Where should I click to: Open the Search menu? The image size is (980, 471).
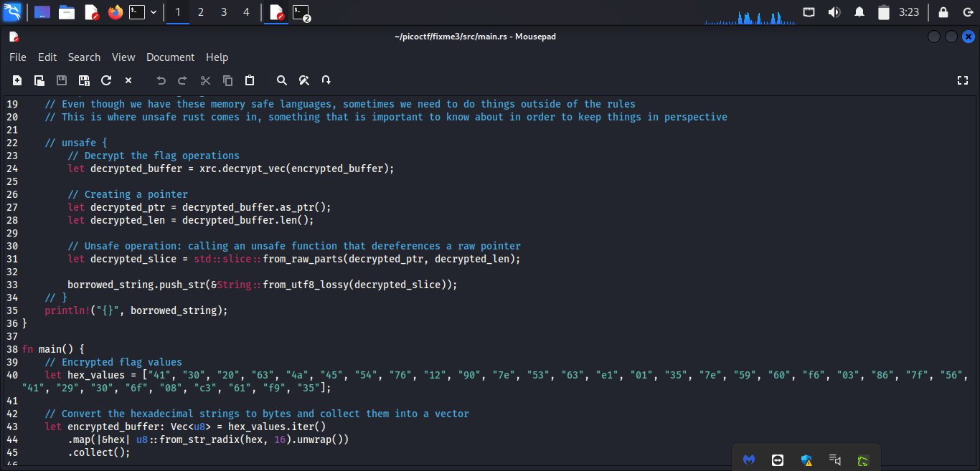click(x=84, y=57)
